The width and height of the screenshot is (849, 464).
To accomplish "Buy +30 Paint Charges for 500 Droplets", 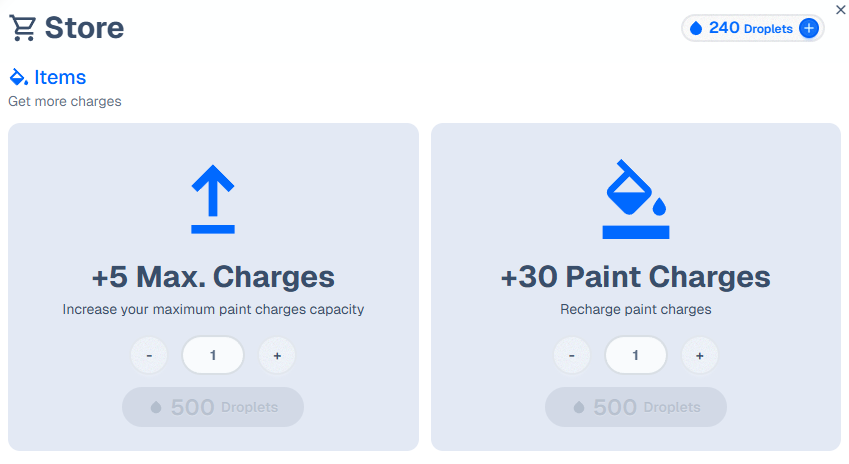I will click(x=636, y=407).
